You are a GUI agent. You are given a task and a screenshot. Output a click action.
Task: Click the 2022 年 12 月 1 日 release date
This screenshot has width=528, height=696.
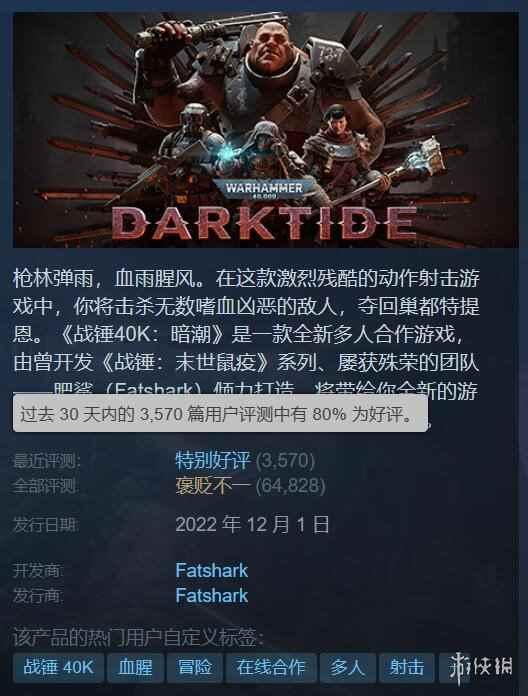[252, 525]
